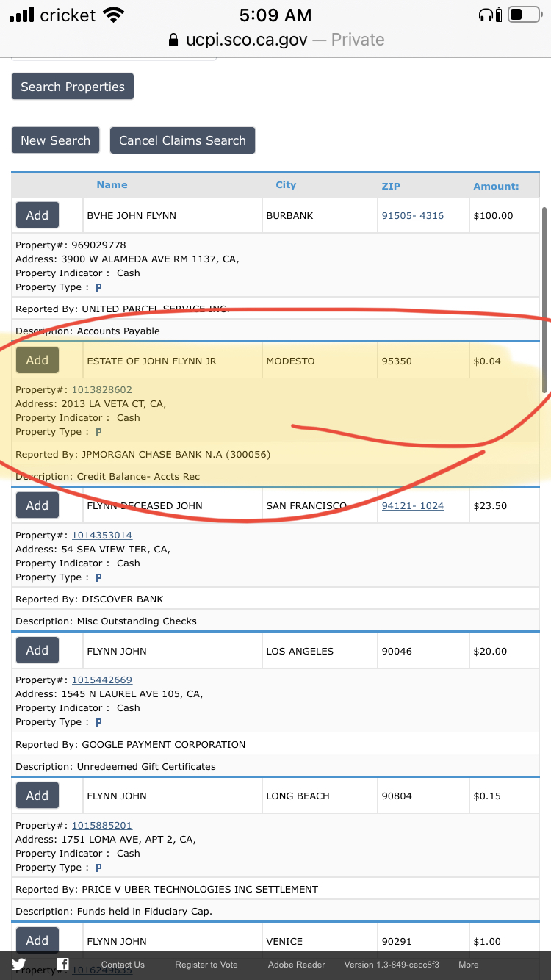Start a New Search
551x980 pixels.
tap(55, 140)
